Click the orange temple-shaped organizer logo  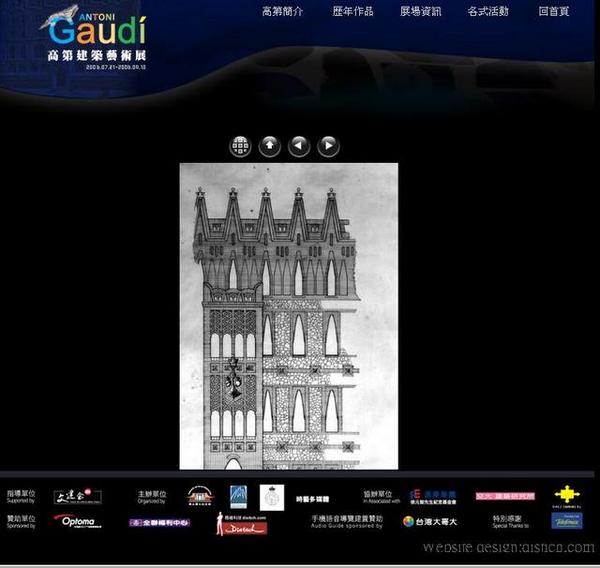point(200,496)
